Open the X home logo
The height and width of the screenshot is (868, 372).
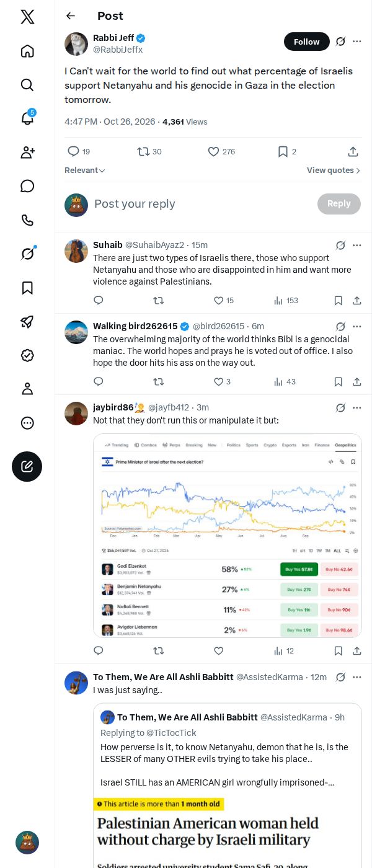point(27,17)
